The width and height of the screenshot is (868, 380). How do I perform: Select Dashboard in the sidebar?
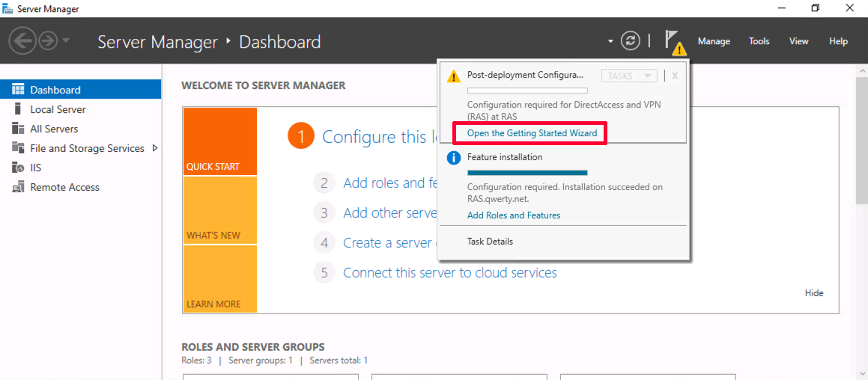coord(81,90)
